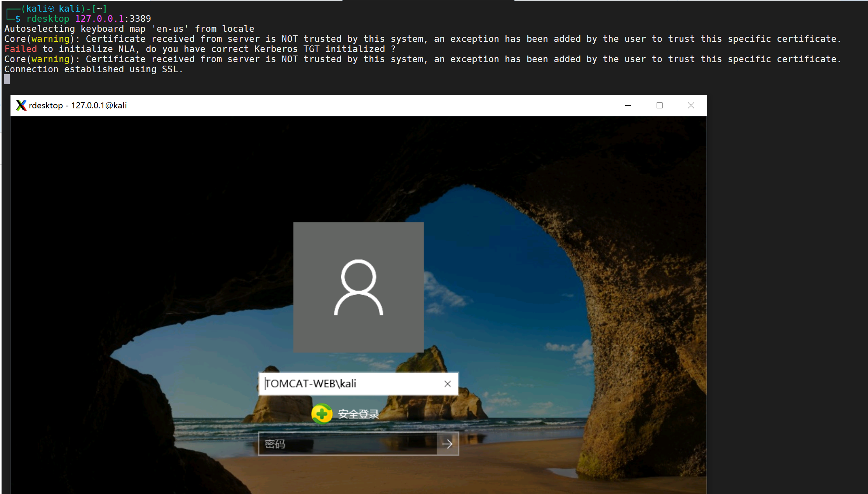Click the red 'Failed' word in terminal
The width and height of the screenshot is (868, 494).
point(21,49)
